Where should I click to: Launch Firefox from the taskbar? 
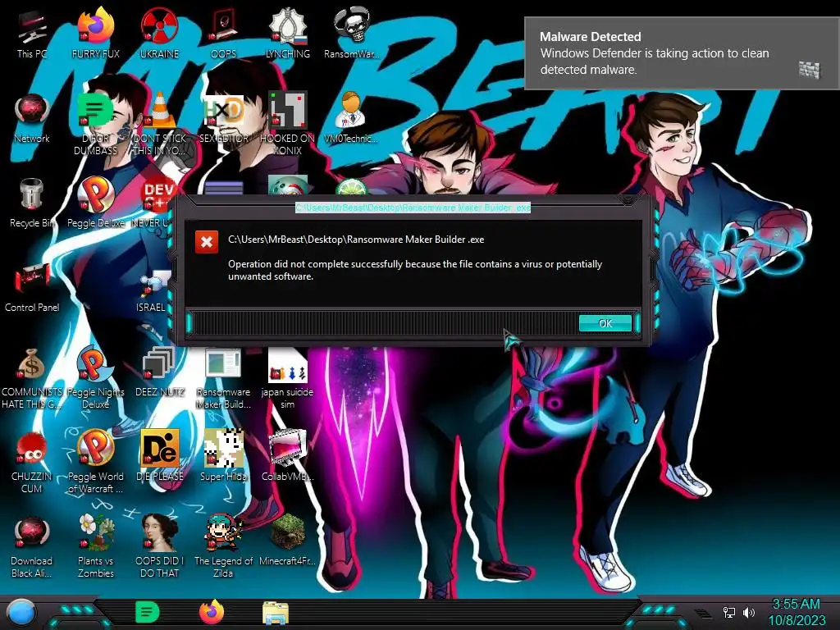coord(212,612)
